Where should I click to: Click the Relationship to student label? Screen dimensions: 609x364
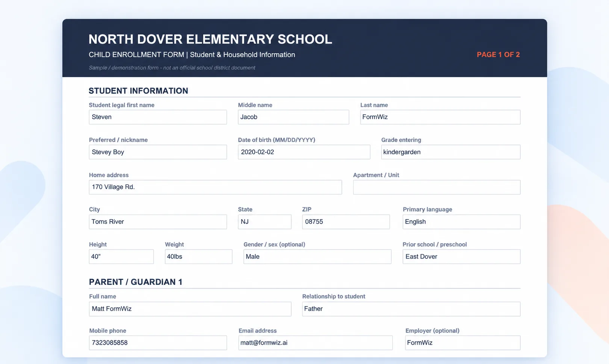coord(334,296)
